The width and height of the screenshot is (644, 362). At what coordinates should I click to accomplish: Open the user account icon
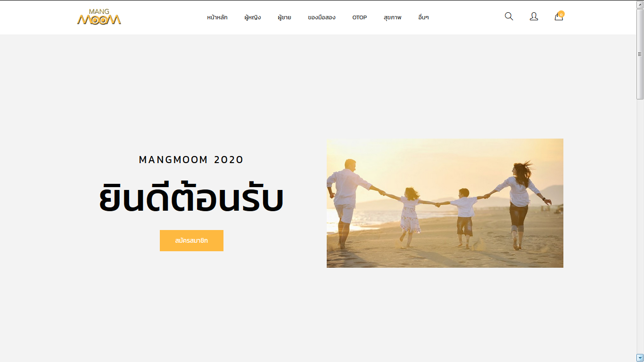[534, 16]
